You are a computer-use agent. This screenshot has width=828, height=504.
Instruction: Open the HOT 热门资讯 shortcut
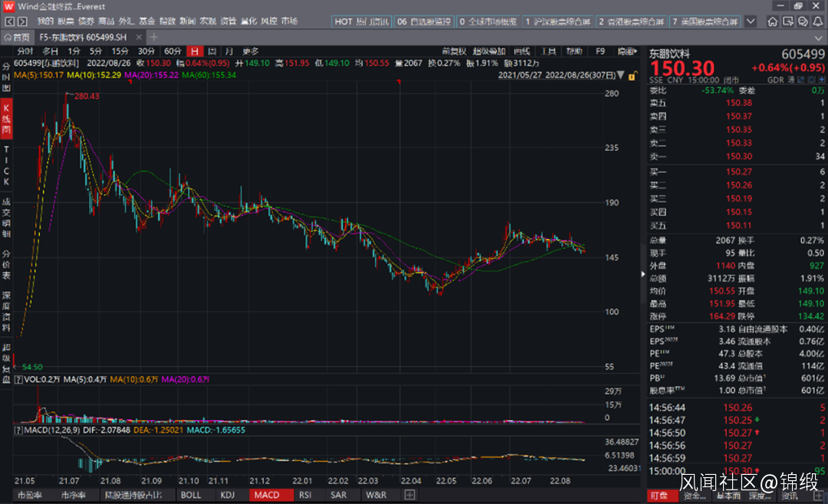point(362,21)
